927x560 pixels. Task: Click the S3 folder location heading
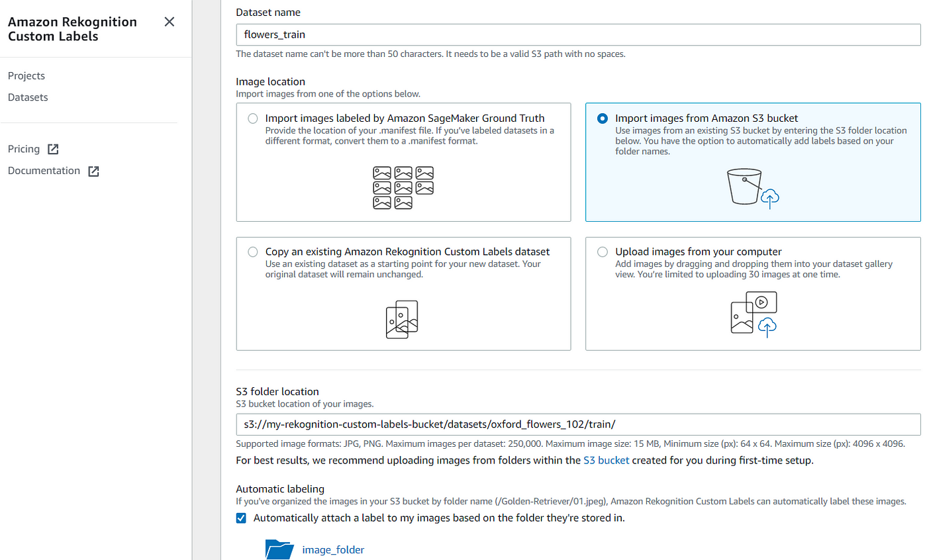(277, 391)
